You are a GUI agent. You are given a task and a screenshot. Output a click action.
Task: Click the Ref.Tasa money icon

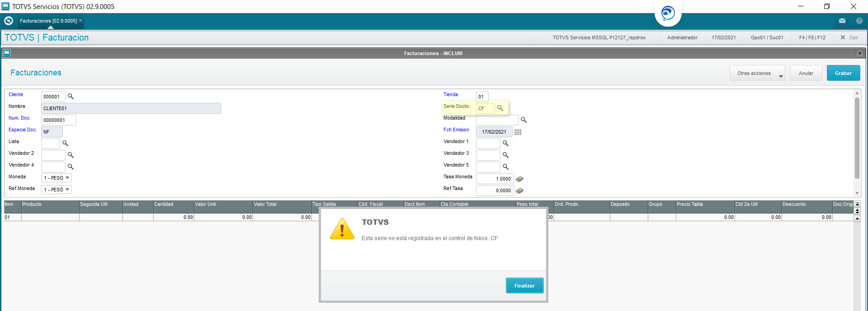click(519, 191)
